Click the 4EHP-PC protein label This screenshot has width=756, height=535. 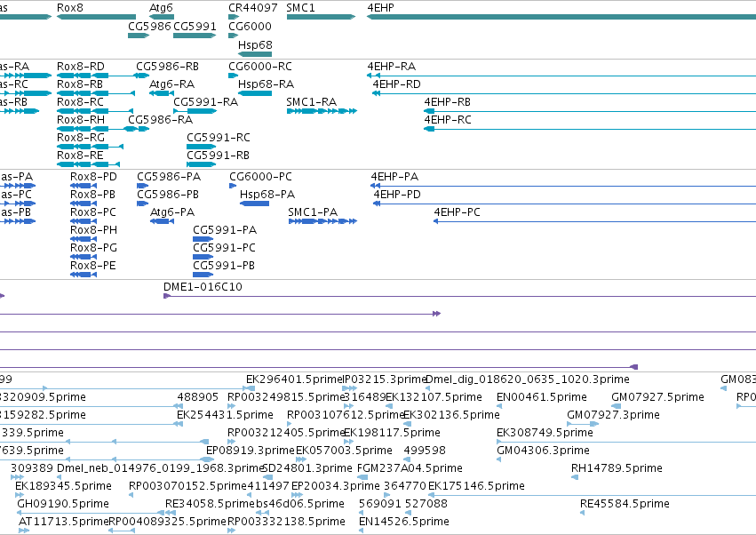point(458,212)
